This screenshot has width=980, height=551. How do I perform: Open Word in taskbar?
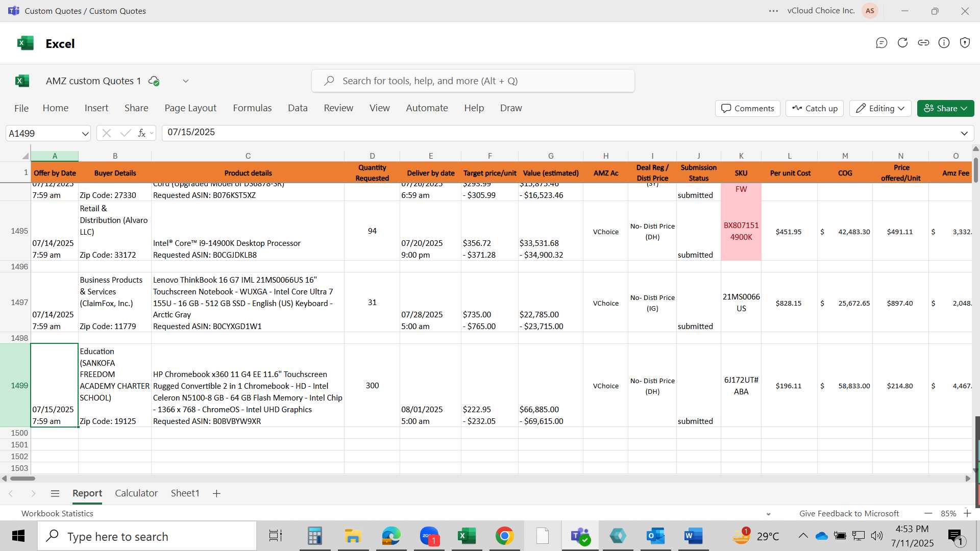(x=693, y=536)
